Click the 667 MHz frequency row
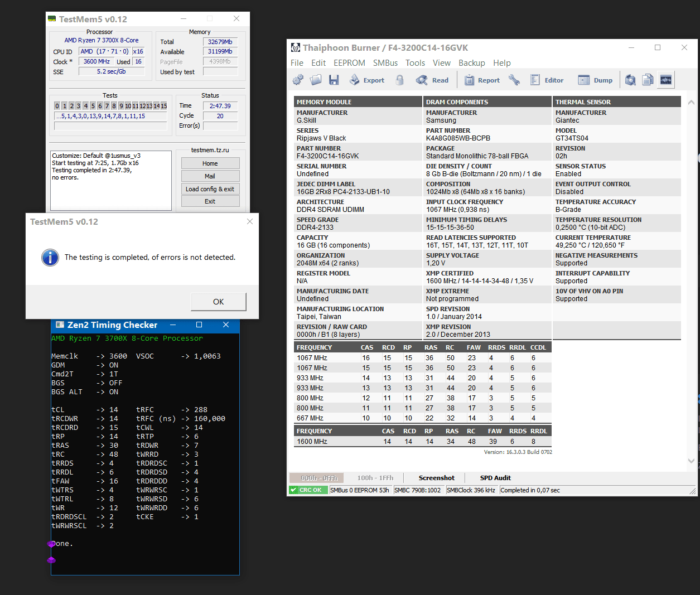 click(x=422, y=418)
